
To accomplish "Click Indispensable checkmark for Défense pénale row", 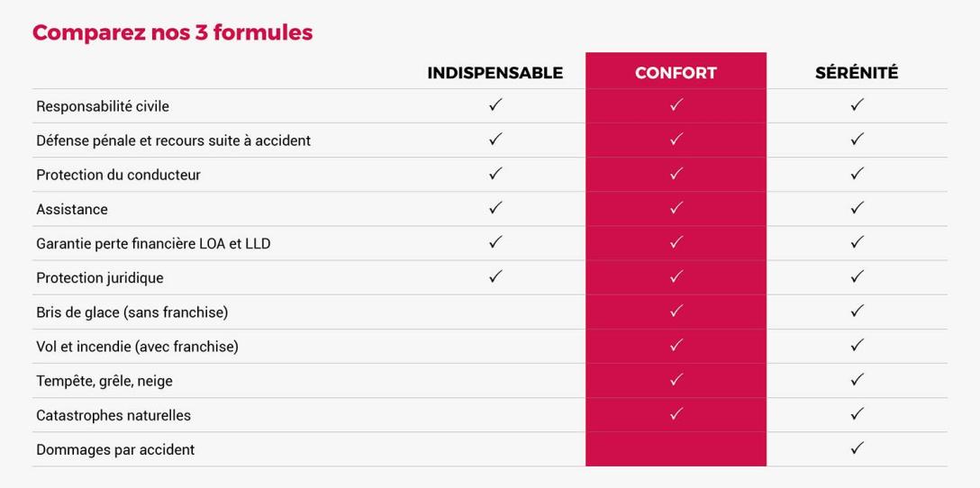I will coord(495,140).
